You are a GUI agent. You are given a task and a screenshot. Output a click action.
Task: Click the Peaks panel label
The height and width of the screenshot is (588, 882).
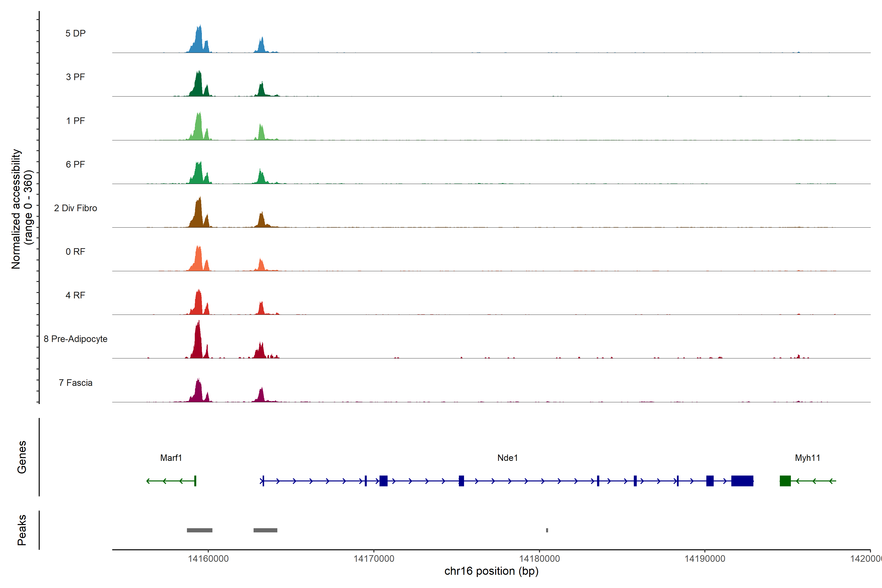pyautogui.click(x=22, y=530)
